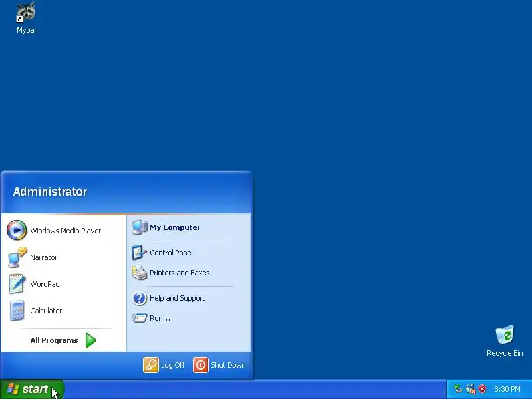Image resolution: width=532 pixels, height=399 pixels.
Task: Click the Windows Media Player play icon
Action: pyautogui.click(x=17, y=230)
